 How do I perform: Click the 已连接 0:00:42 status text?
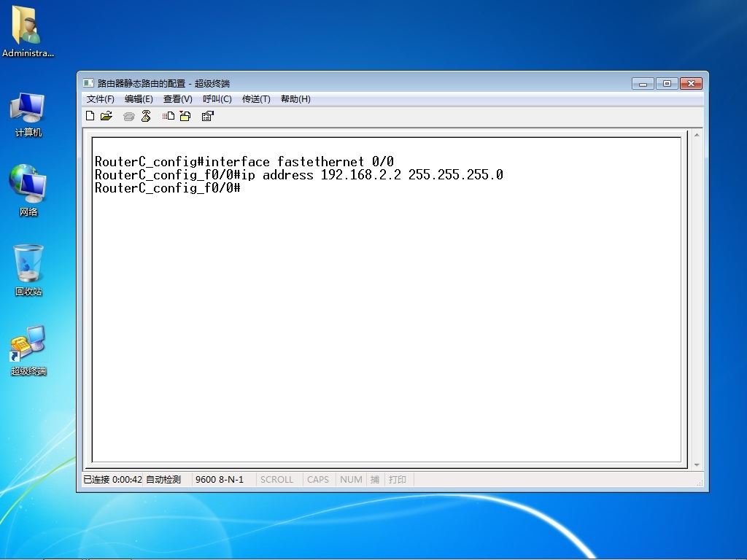click(x=113, y=480)
